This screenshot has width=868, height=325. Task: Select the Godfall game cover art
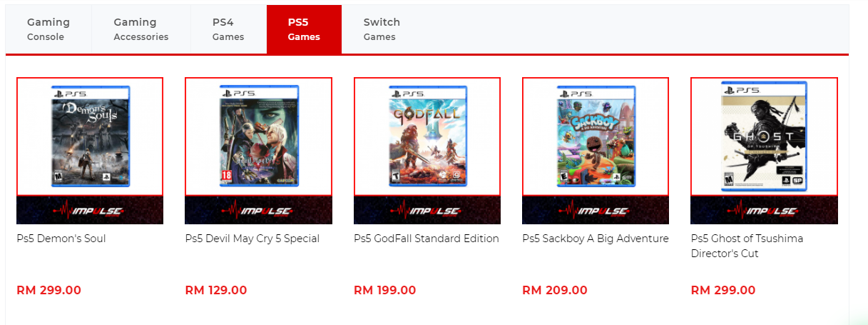pos(427,136)
